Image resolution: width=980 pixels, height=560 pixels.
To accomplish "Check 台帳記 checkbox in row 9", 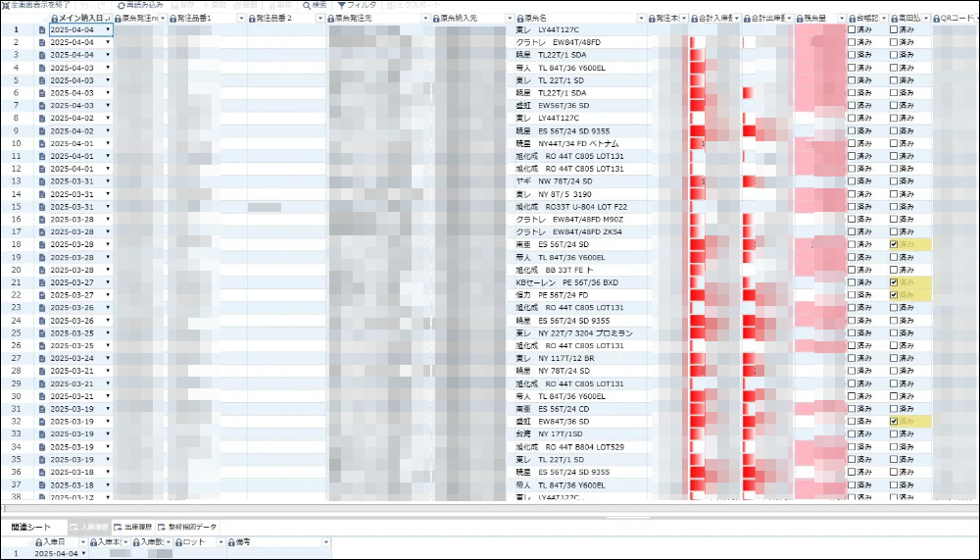I will pos(852,130).
